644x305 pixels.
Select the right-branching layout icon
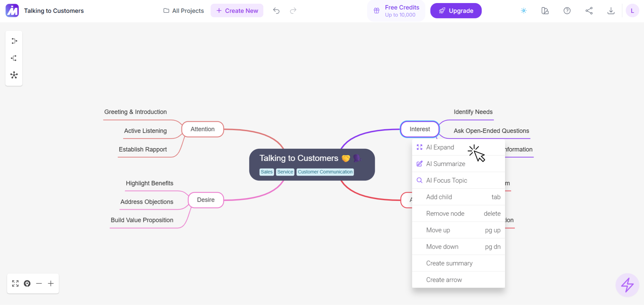pyautogui.click(x=14, y=41)
